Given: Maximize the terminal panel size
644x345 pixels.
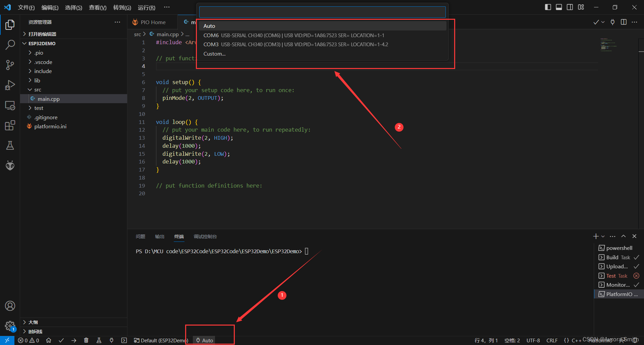Looking at the screenshot, I should tap(624, 236).
